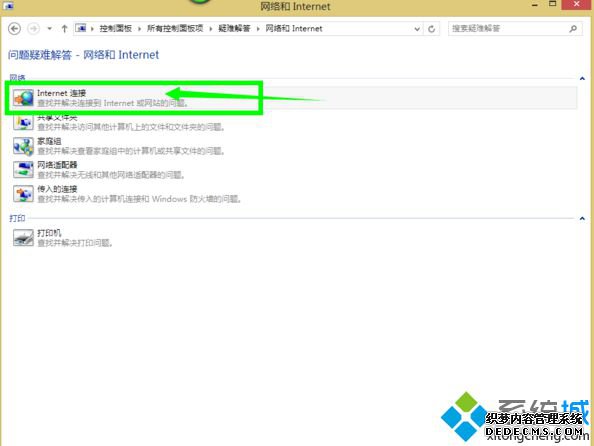Open the 传入的连接 troubleshooter icon

click(x=23, y=194)
